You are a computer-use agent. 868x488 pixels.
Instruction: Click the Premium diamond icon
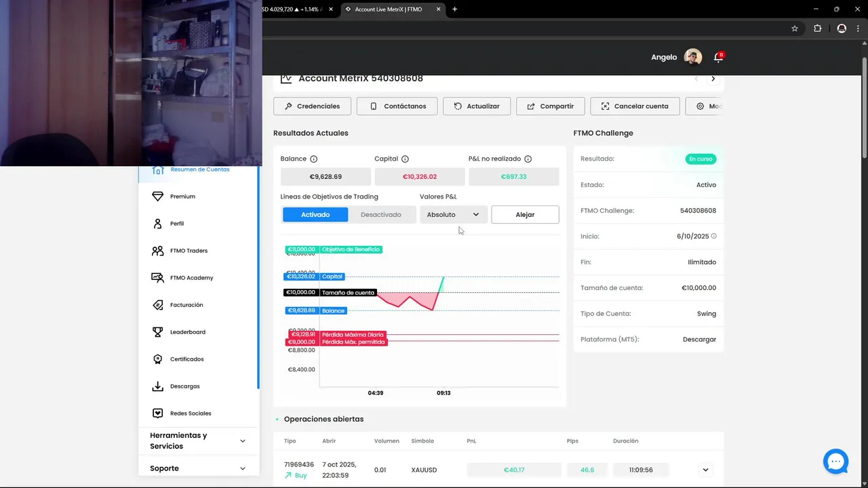157,197
